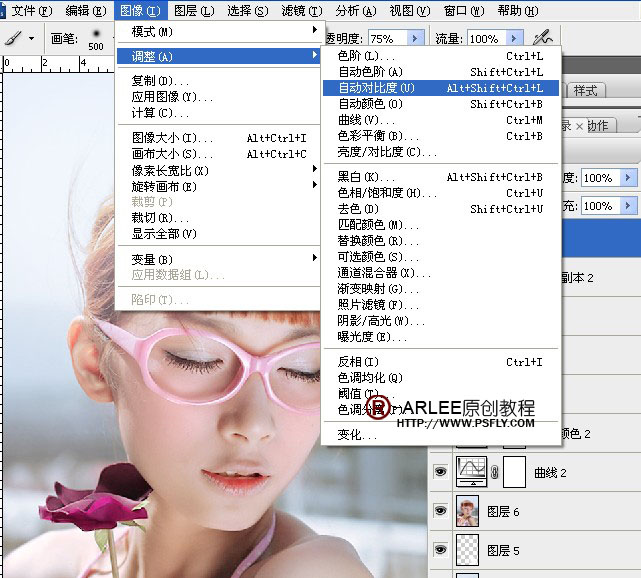Image resolution: width=641 pixels, height=578 pixels.
Task: Hide the 图层 5 layer eye icon
Action: (x=440, y=550)
